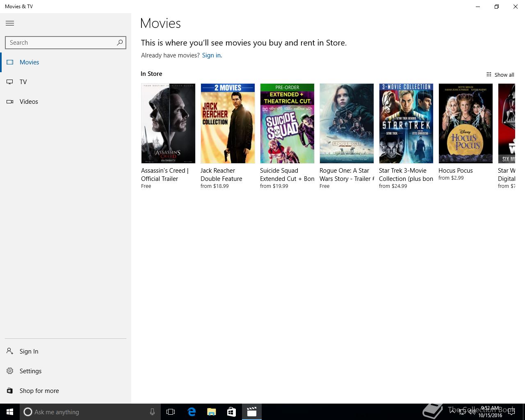The height and width of the screenshot is (420, 525).
Task: Click the Hocus Pocus title text
Action: [456, 171]
